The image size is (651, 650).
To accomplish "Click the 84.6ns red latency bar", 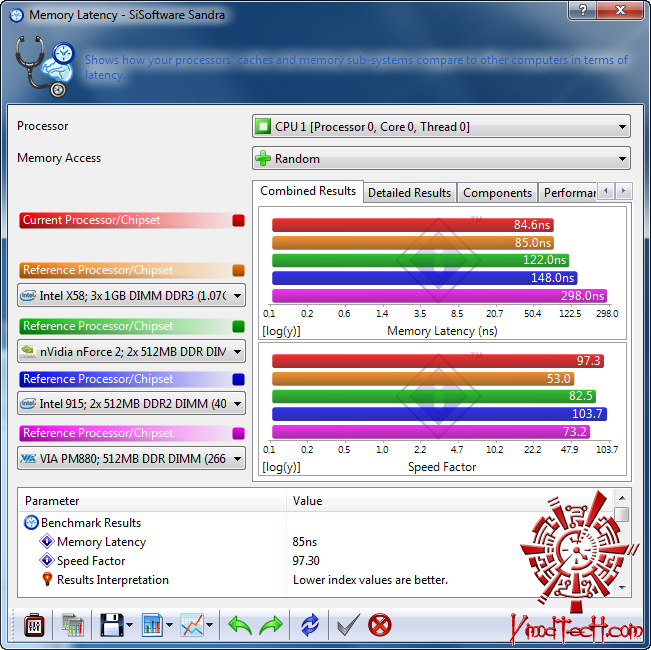I will (x=413, y=225).
